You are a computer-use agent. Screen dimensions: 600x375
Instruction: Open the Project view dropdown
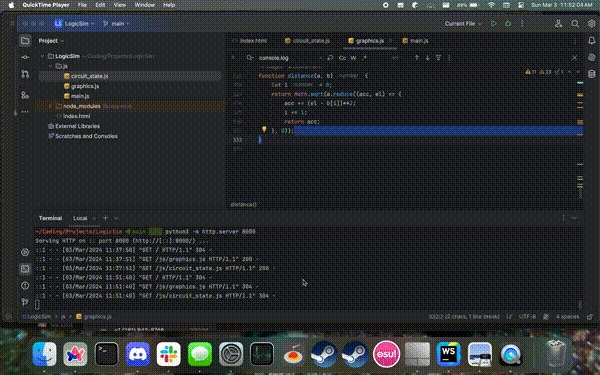click(x=51, y=41)
